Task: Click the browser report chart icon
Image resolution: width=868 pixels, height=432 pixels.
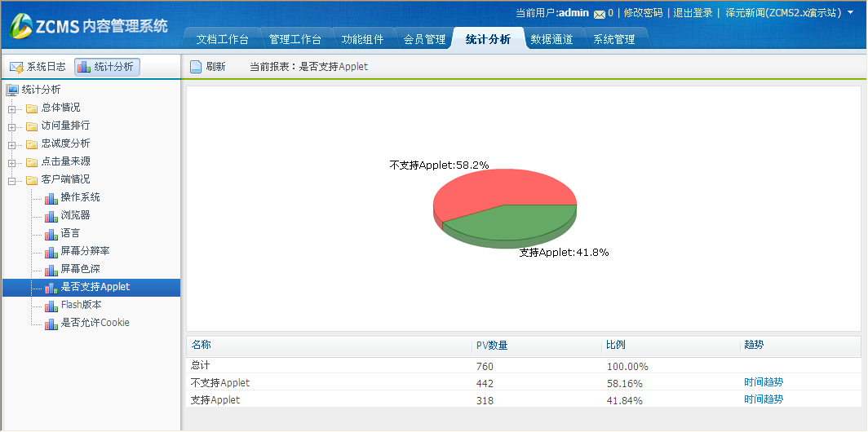Action: [x=51, y=216]
